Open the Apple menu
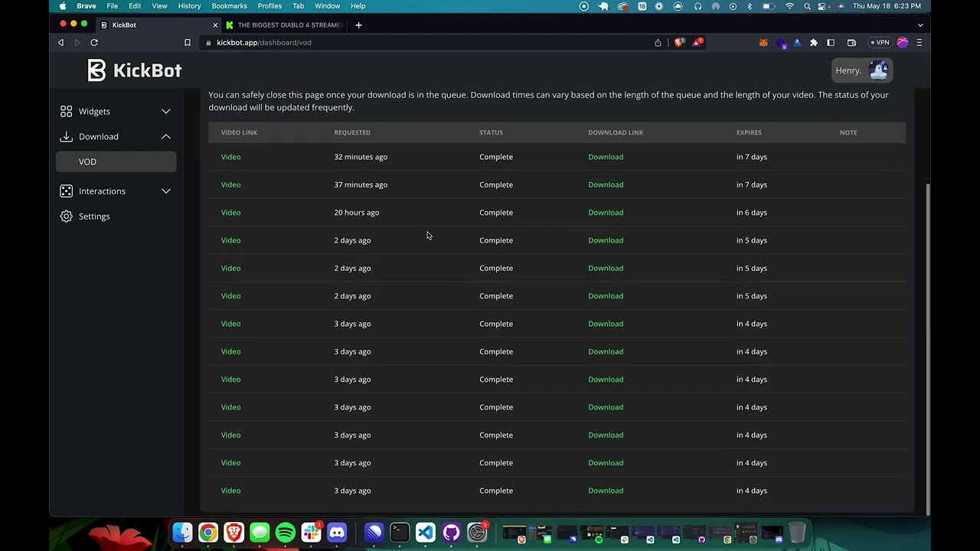 [63, 6]
